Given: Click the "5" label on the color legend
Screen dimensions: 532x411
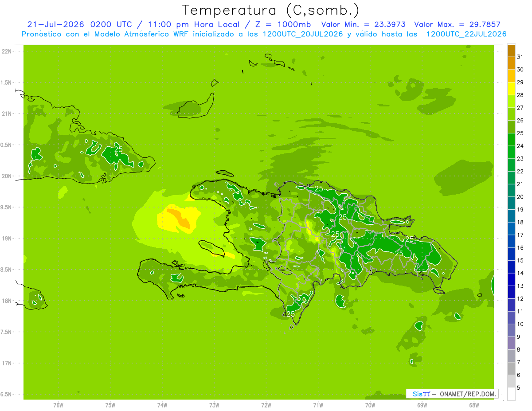Looking at the screenshot, I should coord(519,388).
